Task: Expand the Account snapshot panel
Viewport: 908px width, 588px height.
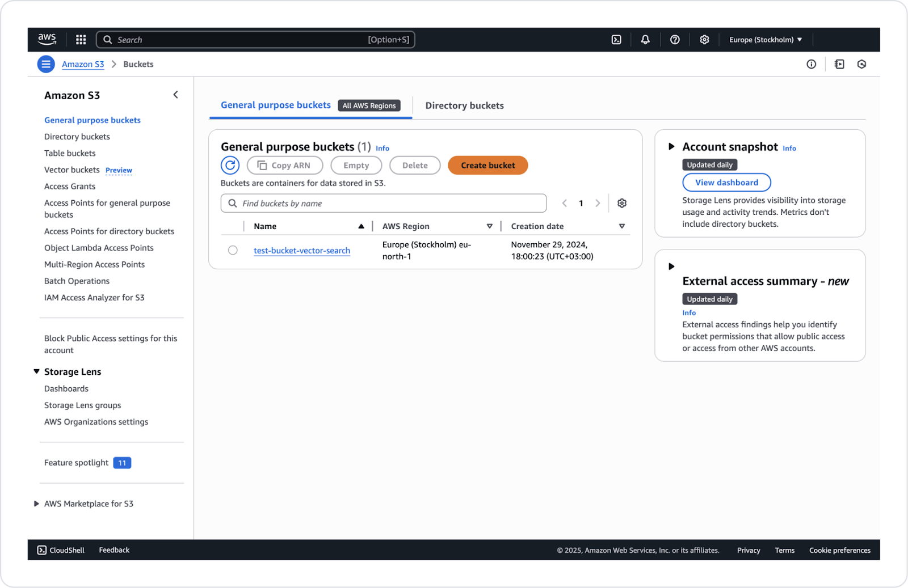Action: tap(671, 146)
